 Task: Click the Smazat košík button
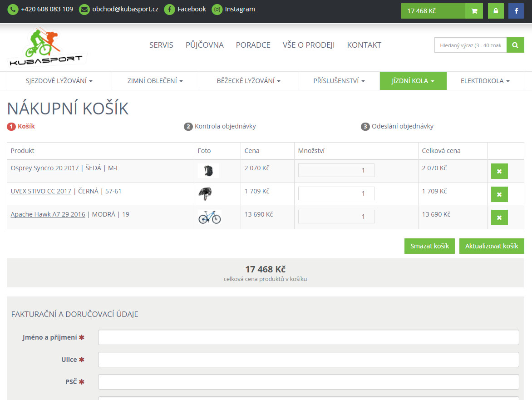point(429,246)
